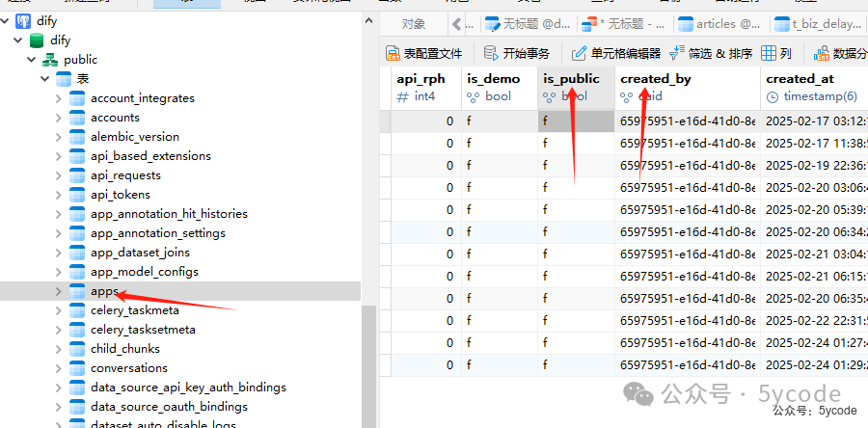Open the 对象 objects tab
868x428 pixels.
pyautogui.click(x=414, y=24)
